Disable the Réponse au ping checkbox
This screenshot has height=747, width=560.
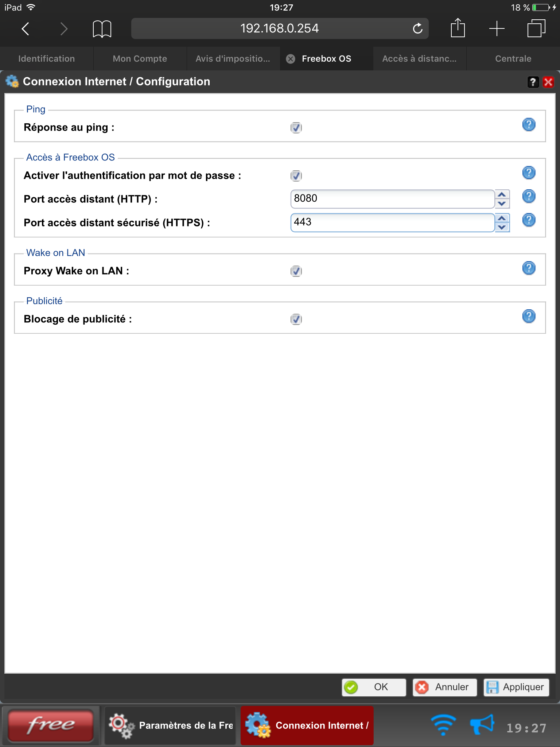tap(296, 128)
